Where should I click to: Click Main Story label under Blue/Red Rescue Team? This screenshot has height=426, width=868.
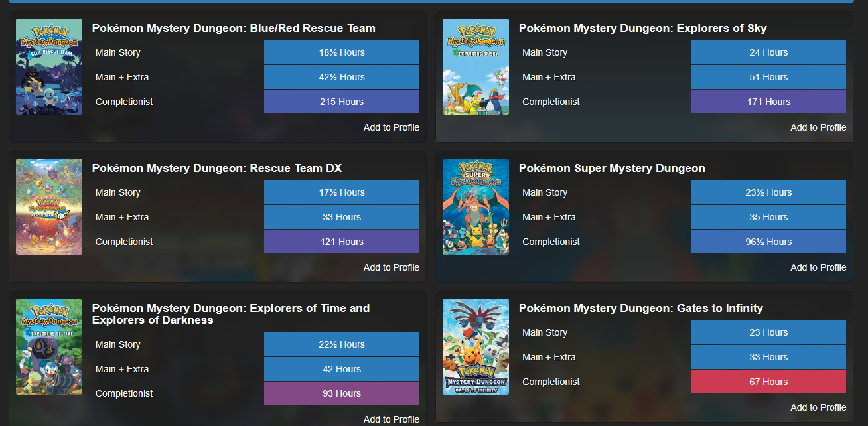pyautogui.click(x=118, y=52)
